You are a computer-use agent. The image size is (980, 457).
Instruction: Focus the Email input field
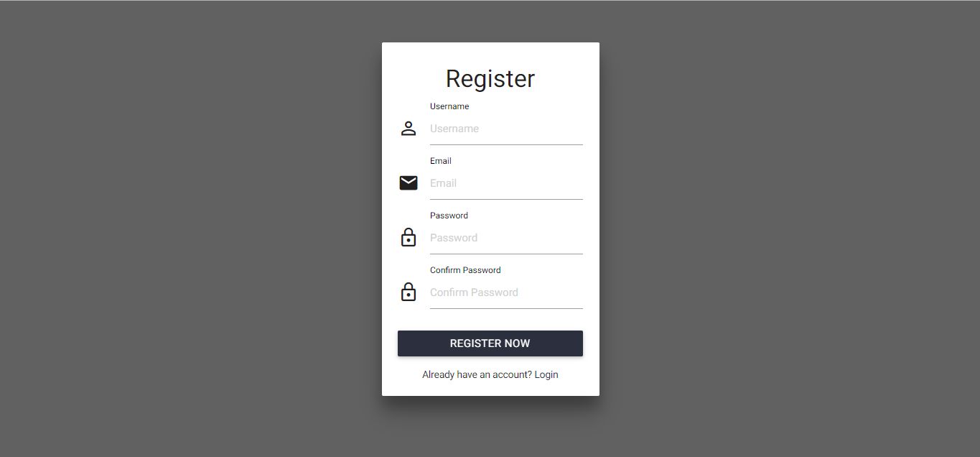506,184
